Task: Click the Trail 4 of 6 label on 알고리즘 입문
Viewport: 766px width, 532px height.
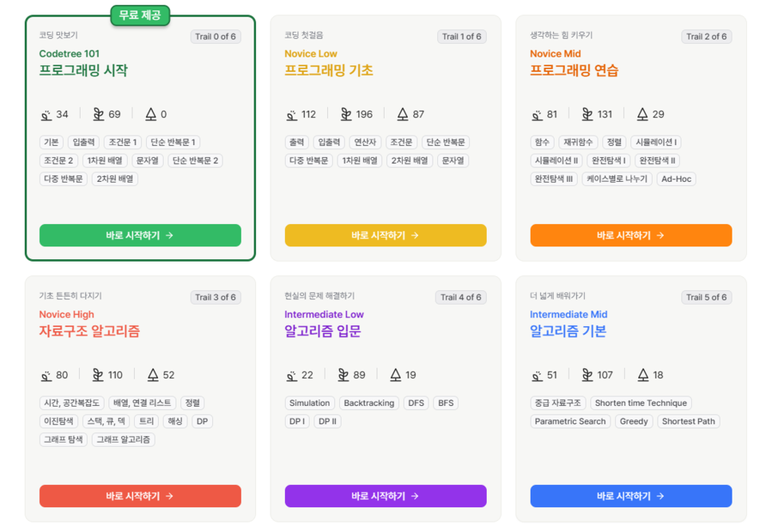Action: [x=461, y=297]
